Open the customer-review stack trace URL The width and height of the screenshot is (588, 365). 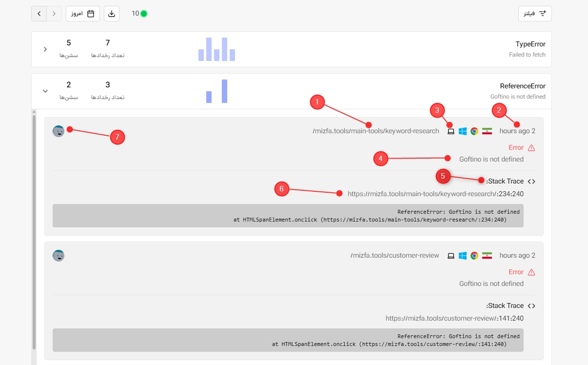[x=454, y=318]
